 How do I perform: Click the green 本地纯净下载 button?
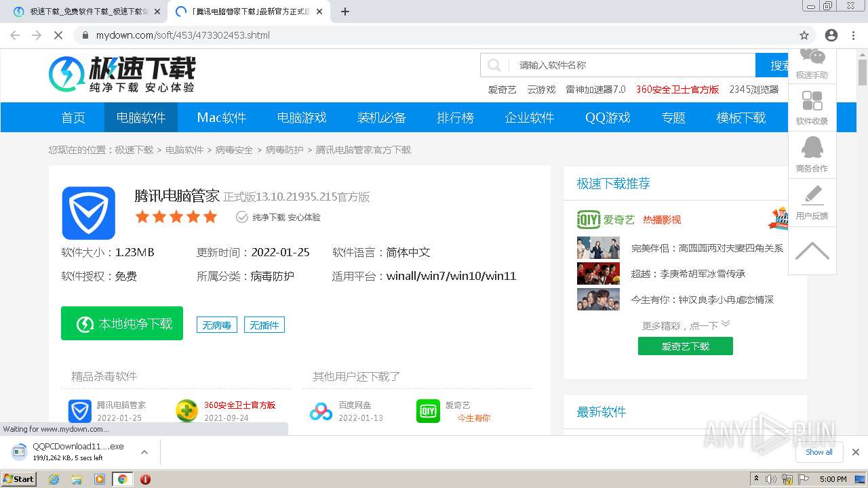[122, 323]
